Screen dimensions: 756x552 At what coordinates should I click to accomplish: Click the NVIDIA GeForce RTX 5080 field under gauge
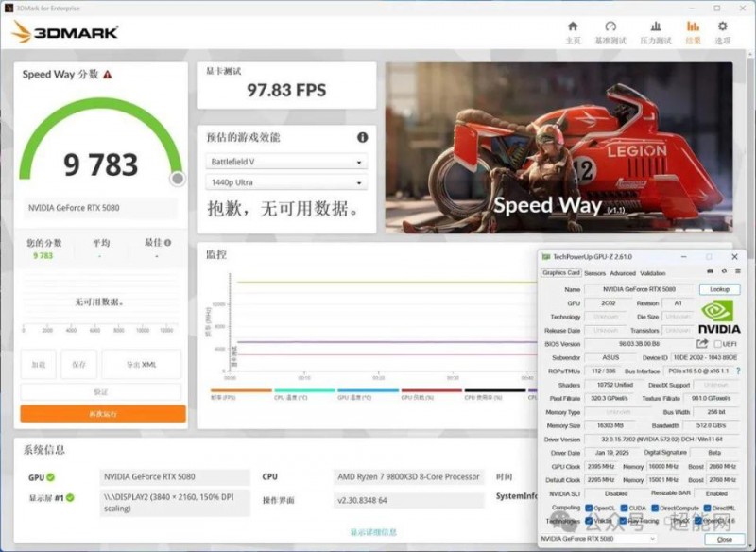100,208
